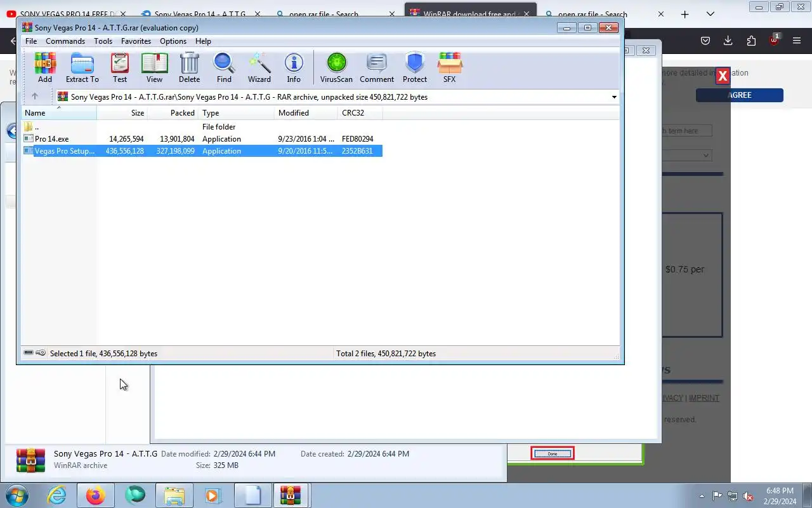Close the last open rar file - Search tab
This screenshot has width=812, height=508.
pyautogui.click(x=660, y=14)
